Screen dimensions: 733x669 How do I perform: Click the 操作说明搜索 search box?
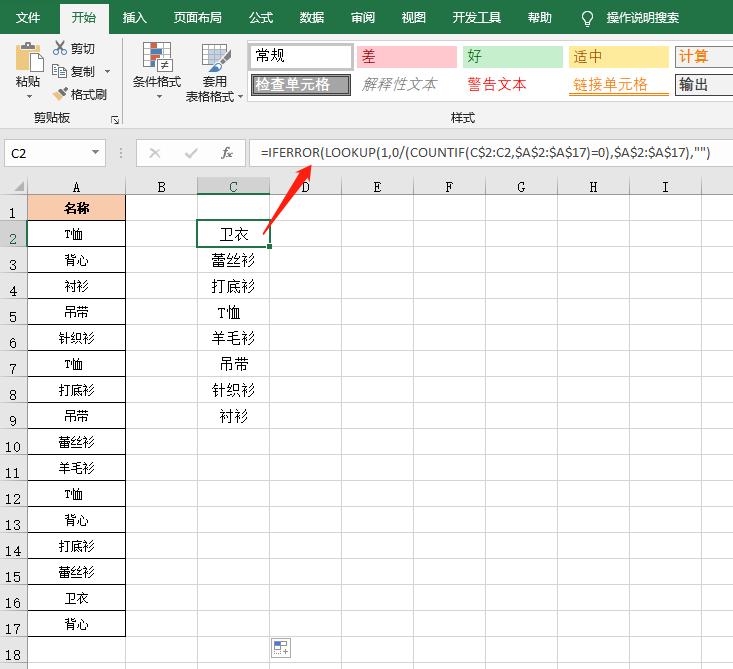coord(642,18)
